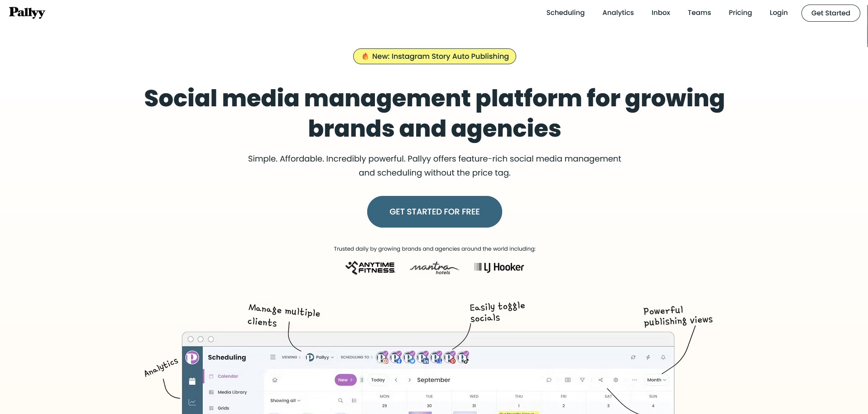The height and width of the screenshot is (414, 868).
Task: Click the filter funnel icon
Action: 582,380
